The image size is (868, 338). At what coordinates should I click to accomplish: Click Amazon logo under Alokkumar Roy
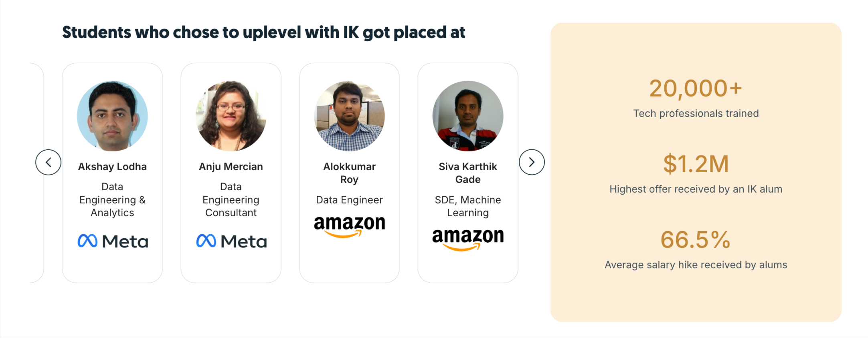[349, 226]
